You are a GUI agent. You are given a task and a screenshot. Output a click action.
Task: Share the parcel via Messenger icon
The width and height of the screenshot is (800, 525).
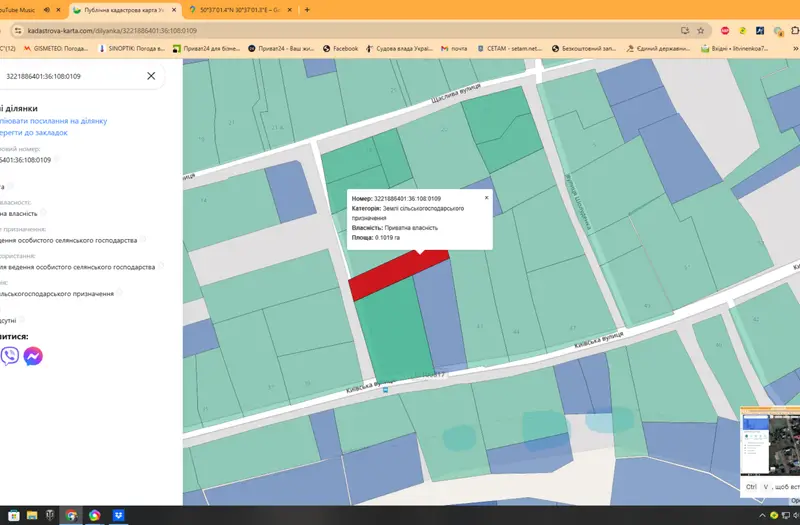33,356
